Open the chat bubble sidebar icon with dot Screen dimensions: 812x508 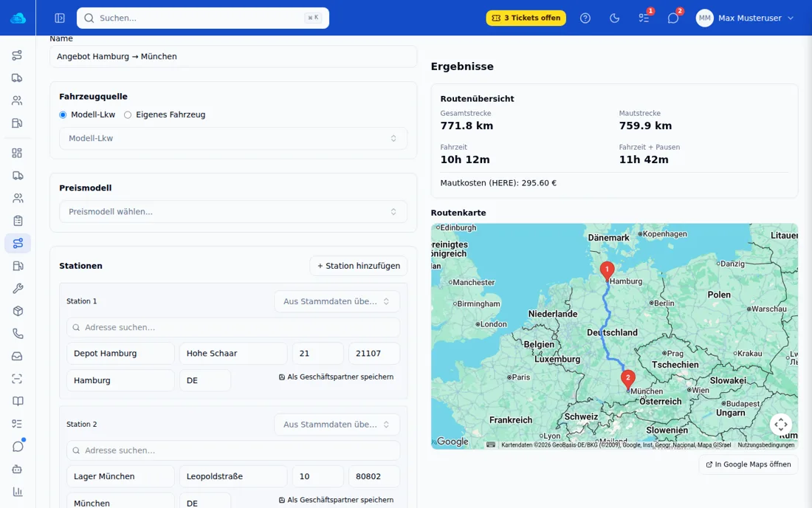click(18, 447)
